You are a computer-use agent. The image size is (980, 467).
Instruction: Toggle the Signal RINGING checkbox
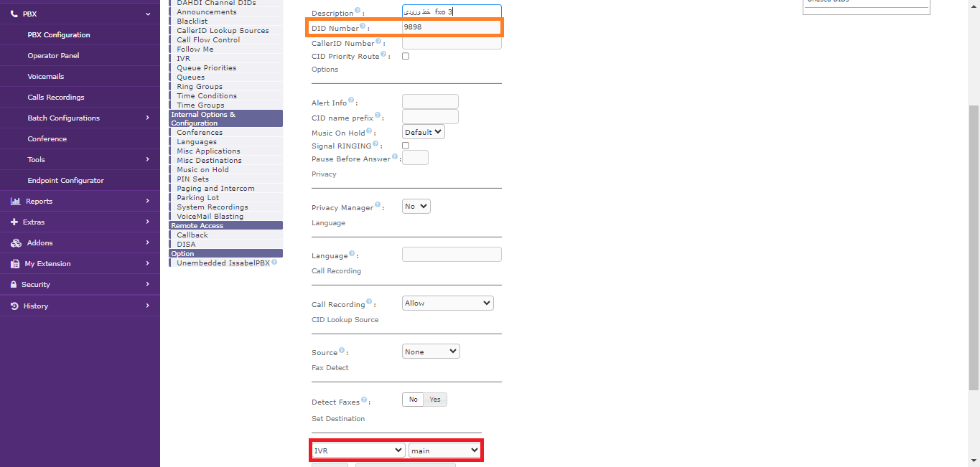click(406, 146)
